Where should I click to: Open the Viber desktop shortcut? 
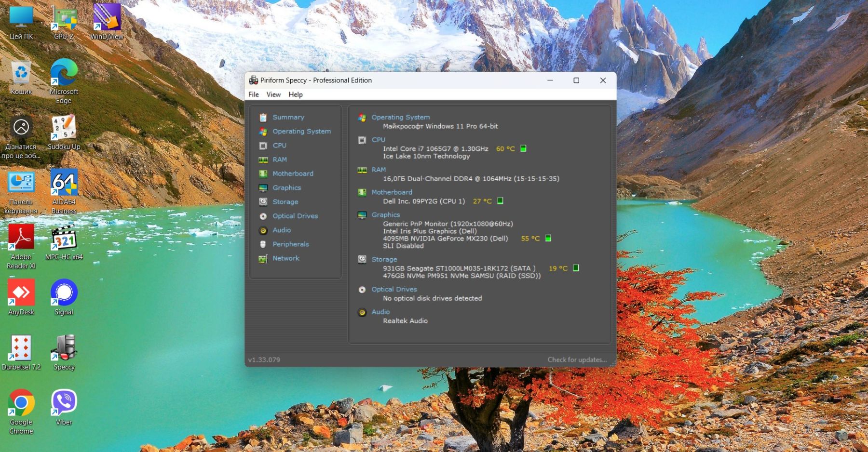pyautogui.click(x=64, y=408)
